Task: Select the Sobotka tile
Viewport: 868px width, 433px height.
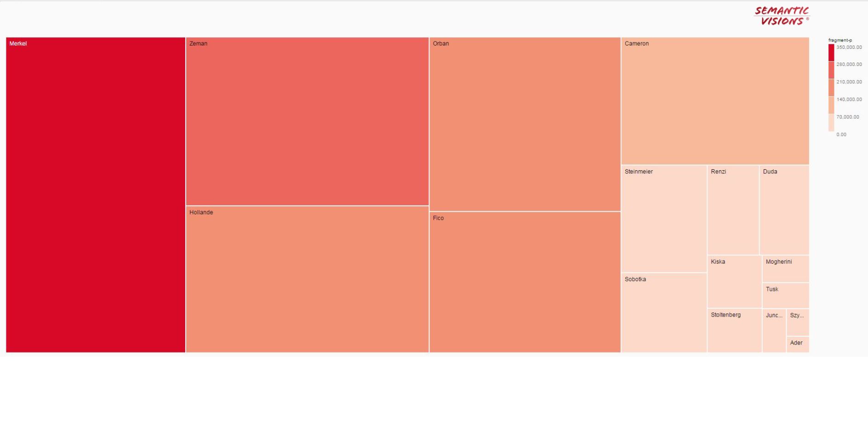Action: [x=664, y=313]
